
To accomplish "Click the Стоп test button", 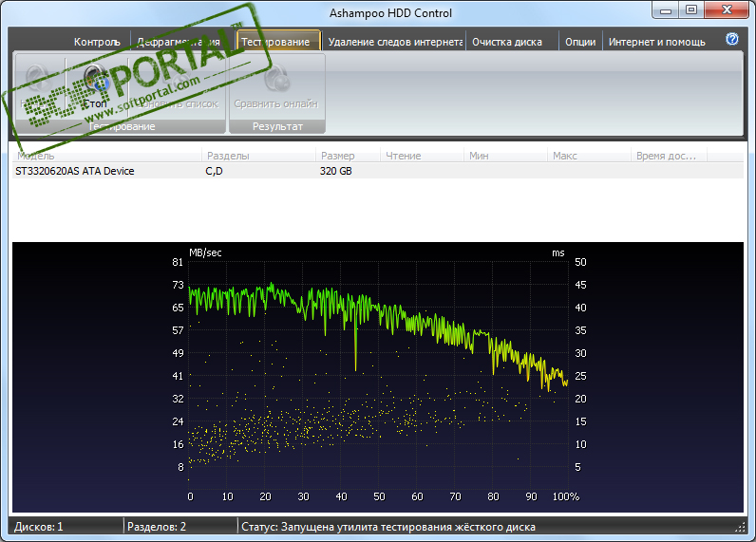I will (x=96, y=86).
